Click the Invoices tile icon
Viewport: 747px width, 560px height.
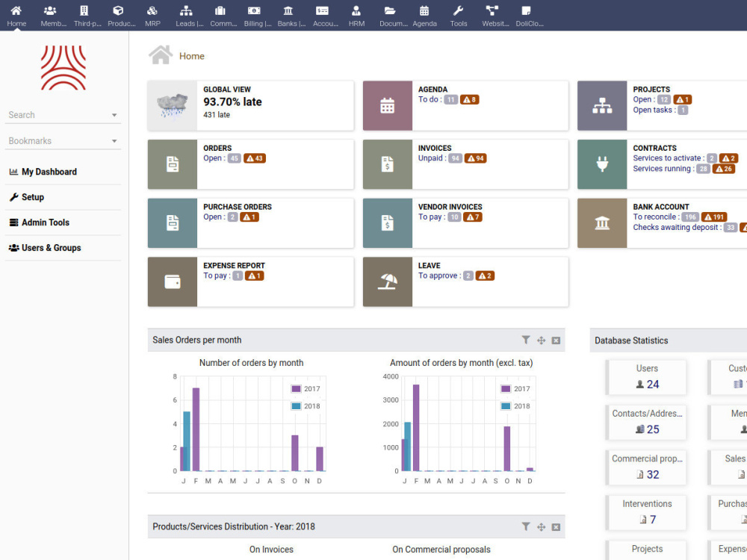(x=387, y=164)
